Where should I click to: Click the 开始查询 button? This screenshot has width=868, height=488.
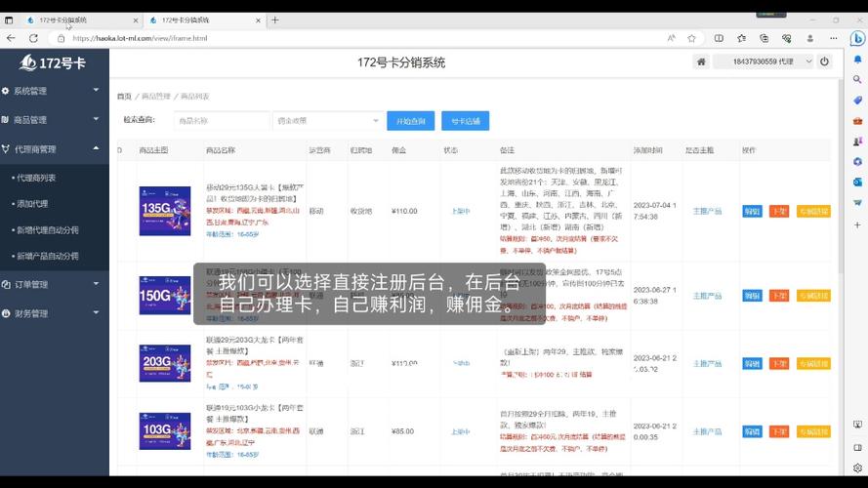pyautogui.click(x=411, y=121)
